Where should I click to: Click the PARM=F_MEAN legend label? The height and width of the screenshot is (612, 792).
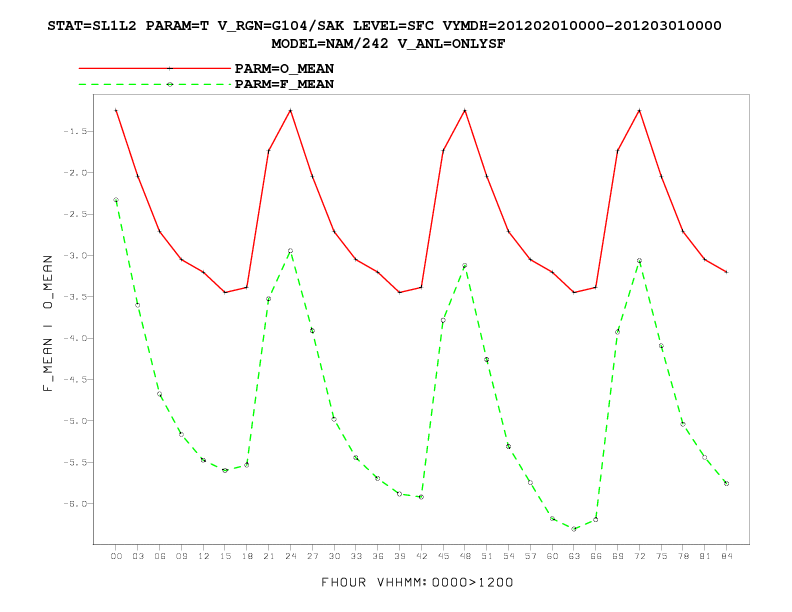pos(284,84)
